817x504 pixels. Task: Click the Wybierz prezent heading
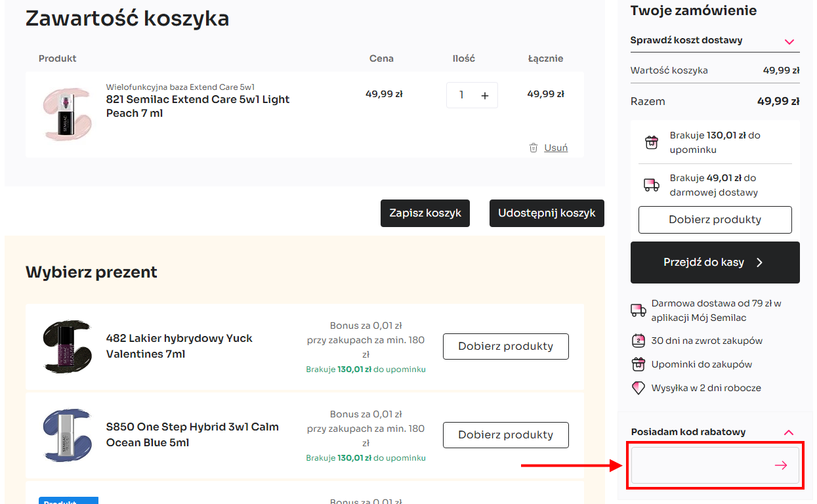(91, 272)
